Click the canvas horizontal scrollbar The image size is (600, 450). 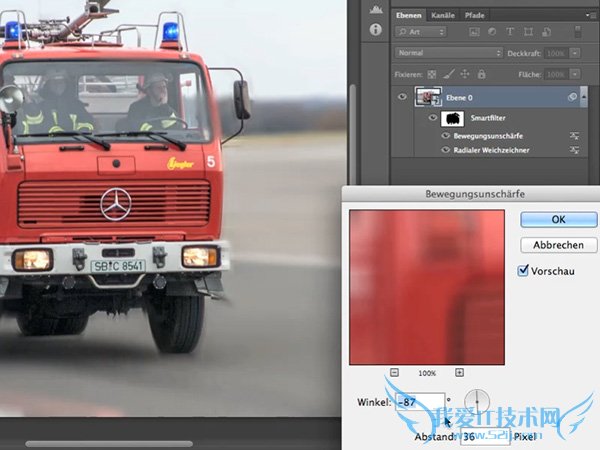(109, 444)
